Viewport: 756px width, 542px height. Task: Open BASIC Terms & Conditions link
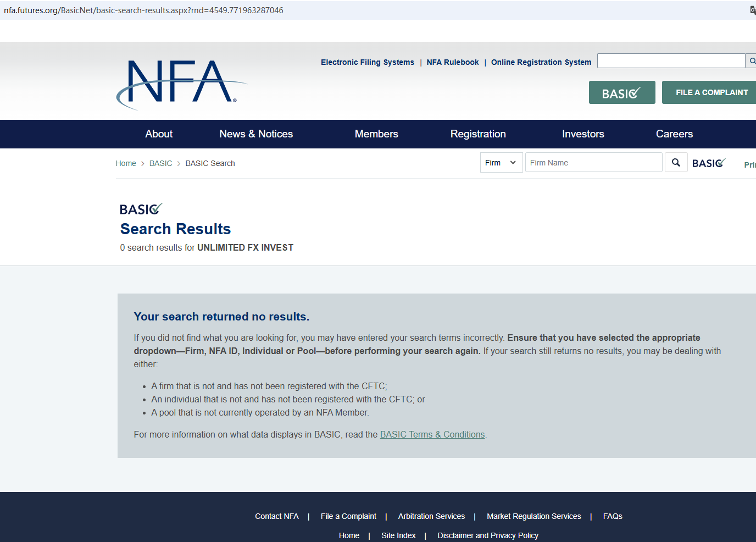click(432, 435)
